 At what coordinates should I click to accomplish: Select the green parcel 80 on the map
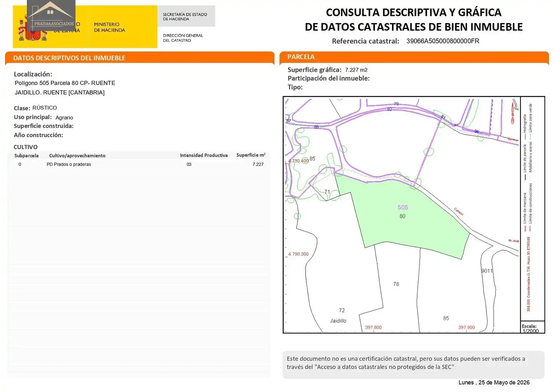click(402, 214)
